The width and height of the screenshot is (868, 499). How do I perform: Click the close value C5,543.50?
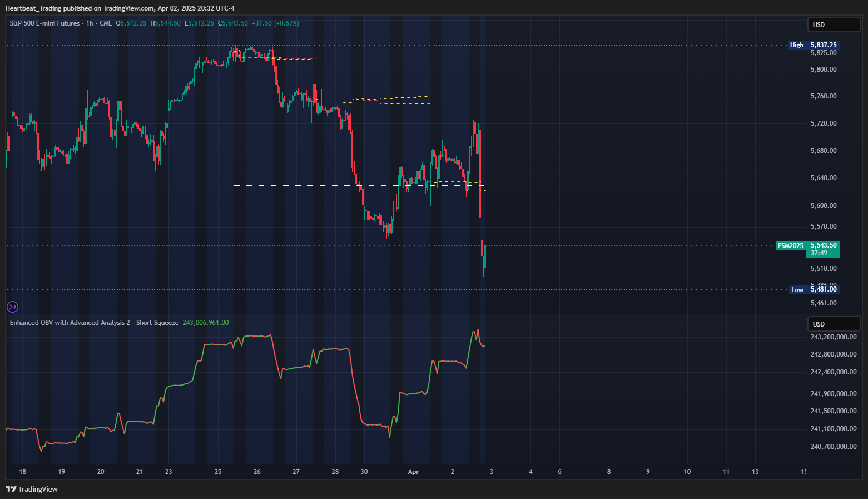[233, 23]
